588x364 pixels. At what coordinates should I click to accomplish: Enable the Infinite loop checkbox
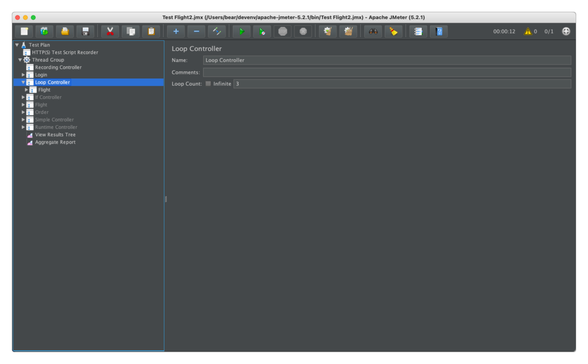208,83
